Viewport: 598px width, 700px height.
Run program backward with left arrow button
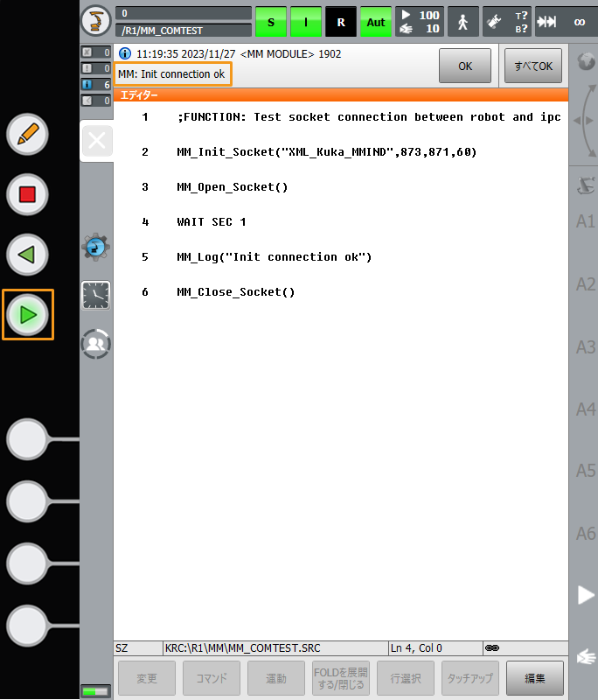tap(28, 255)
